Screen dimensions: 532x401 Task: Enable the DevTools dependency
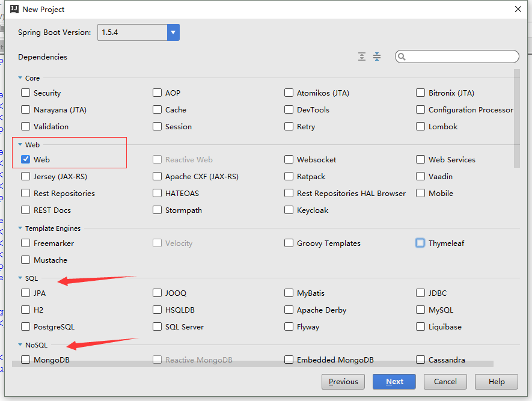pyautogui.click(x=289, y=109)
